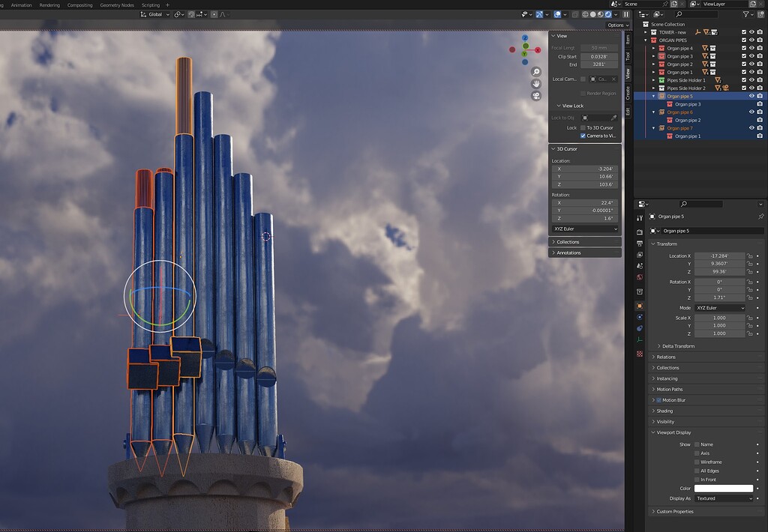
Task: Toggle the X-ray icon in viewport header
Action: coord(575,15)
